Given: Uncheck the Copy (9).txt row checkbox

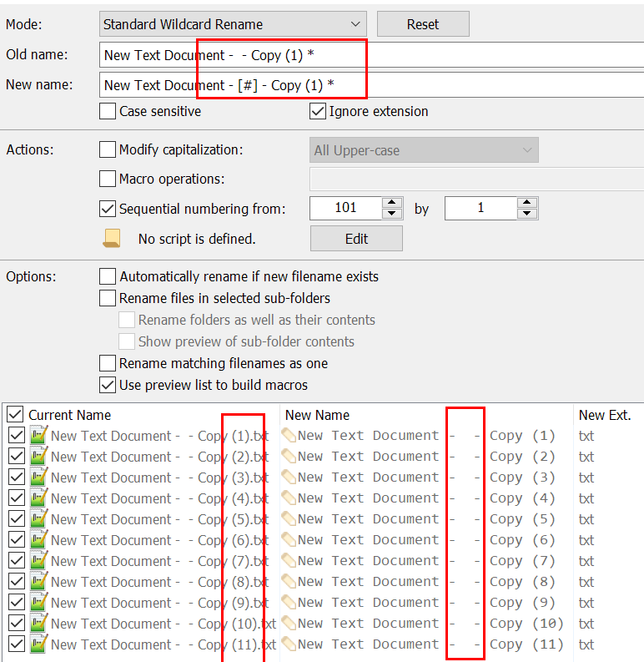Looking at the screenshot, I should coord(17,603).
